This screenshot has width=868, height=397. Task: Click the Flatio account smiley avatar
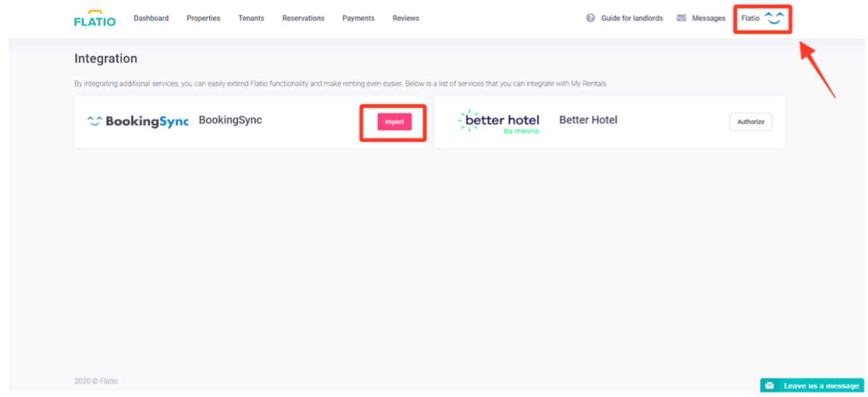774,18
